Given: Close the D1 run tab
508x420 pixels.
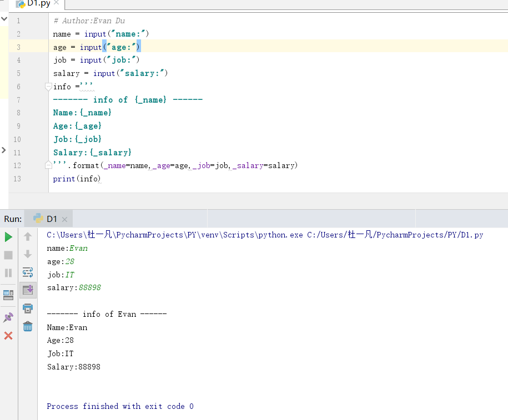Looking at the screenshot, I should 64,219.
